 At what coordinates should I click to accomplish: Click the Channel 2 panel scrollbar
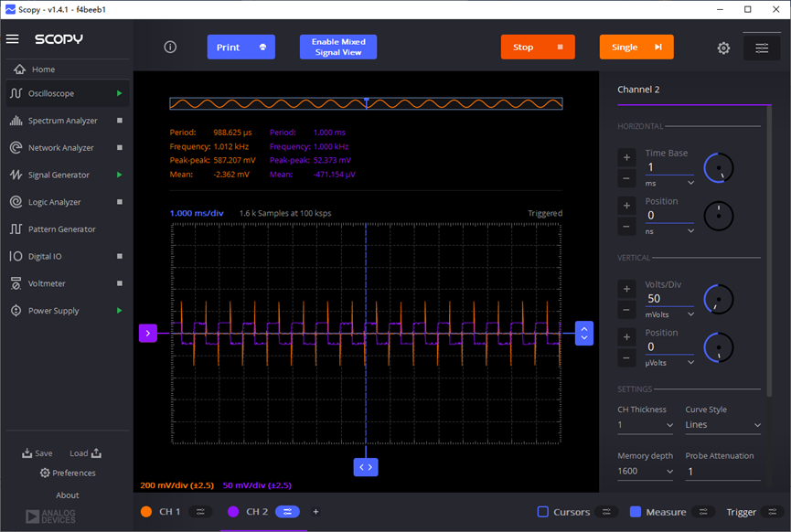coord(769,250)
